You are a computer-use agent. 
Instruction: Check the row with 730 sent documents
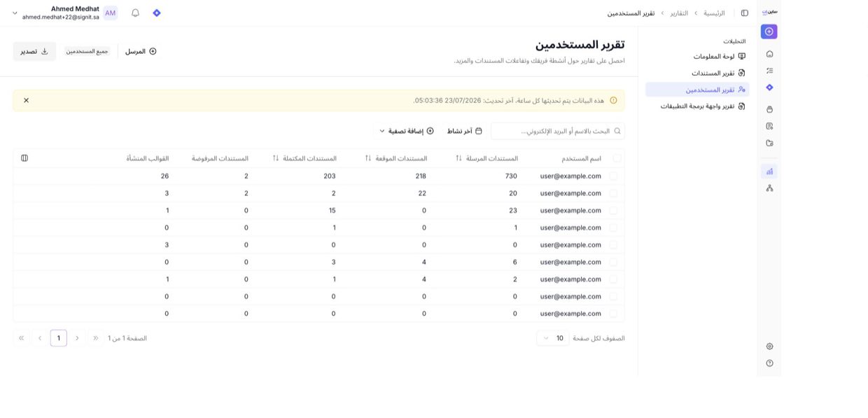(613, 176)
